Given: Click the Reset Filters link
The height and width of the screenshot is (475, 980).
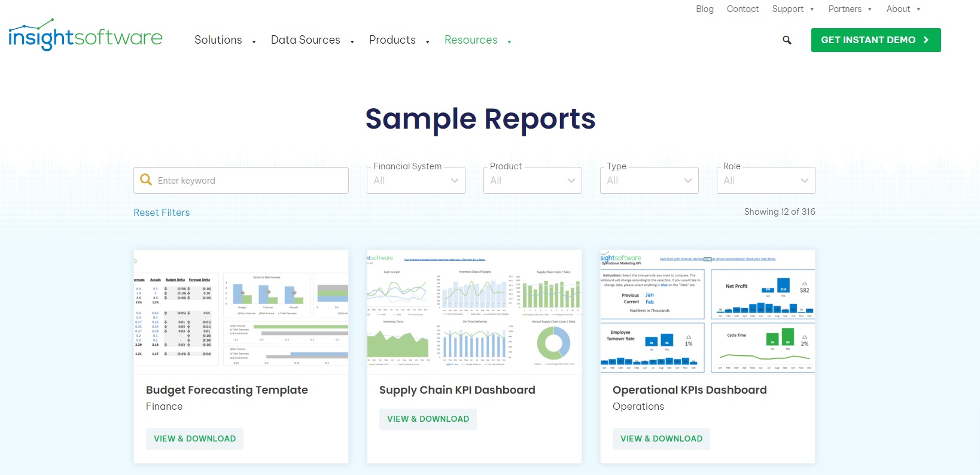Looking at the screenshot, I should click(x=162, y=212).
